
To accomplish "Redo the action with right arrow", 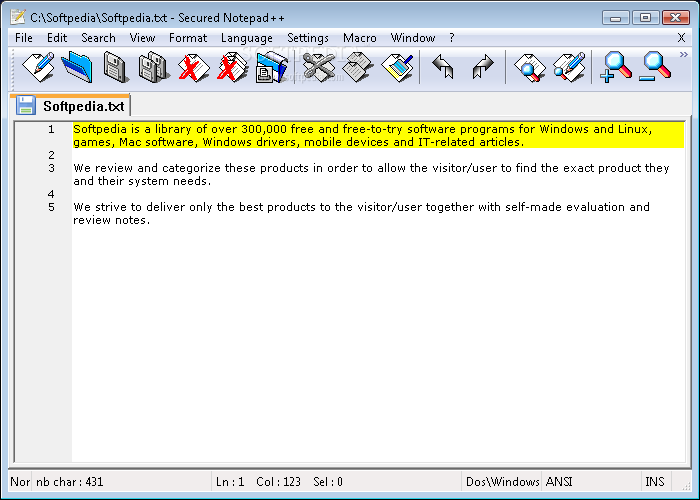I will click(x=483, y=67).
